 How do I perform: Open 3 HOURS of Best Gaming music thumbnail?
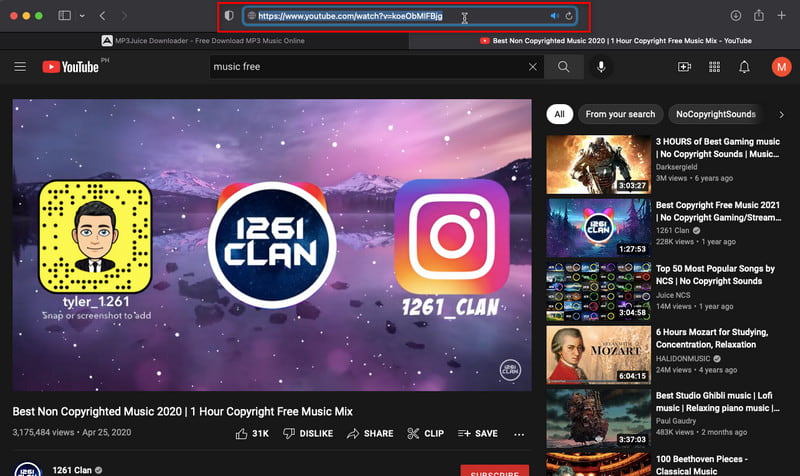click(598, 164)
